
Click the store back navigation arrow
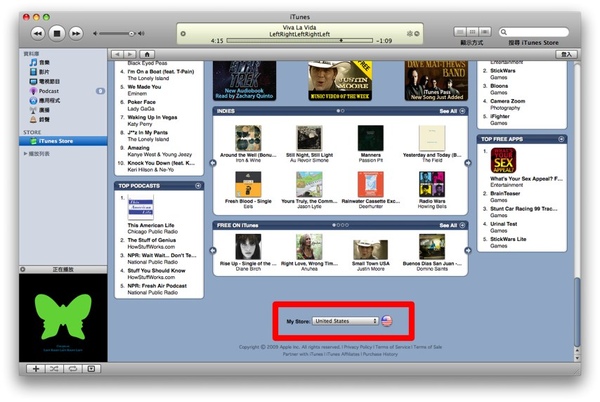click(x=117, y=54)
